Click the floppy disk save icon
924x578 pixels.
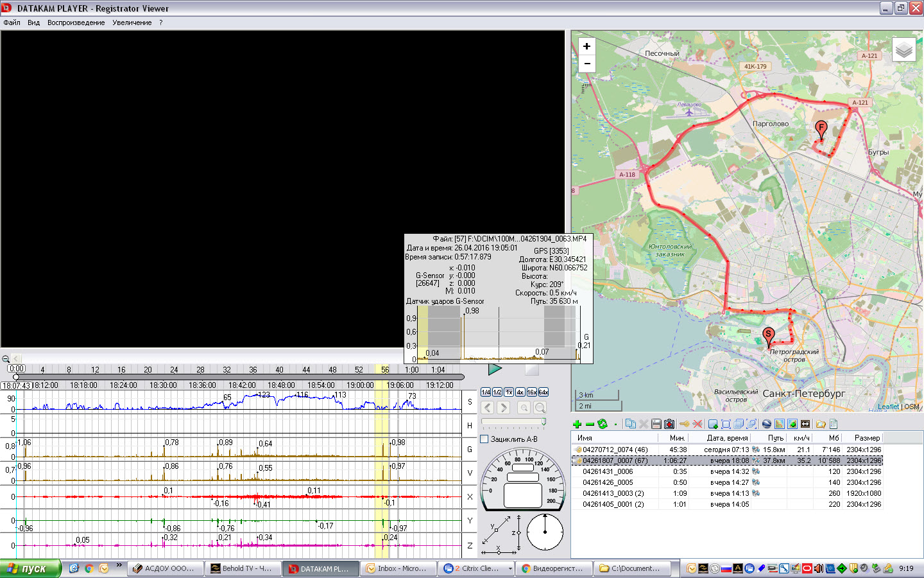[656, 424]
